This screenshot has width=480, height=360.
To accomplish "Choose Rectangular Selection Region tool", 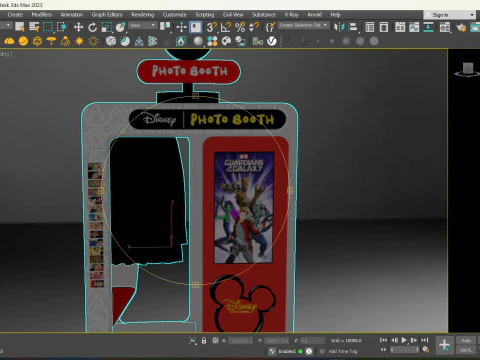I will pyautogui.click(x=48, y=27).
